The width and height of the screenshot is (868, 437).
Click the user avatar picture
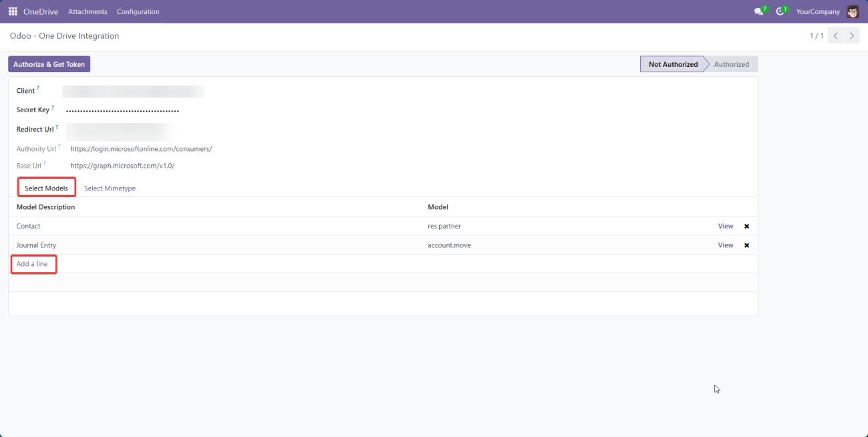tap(853, 11)
